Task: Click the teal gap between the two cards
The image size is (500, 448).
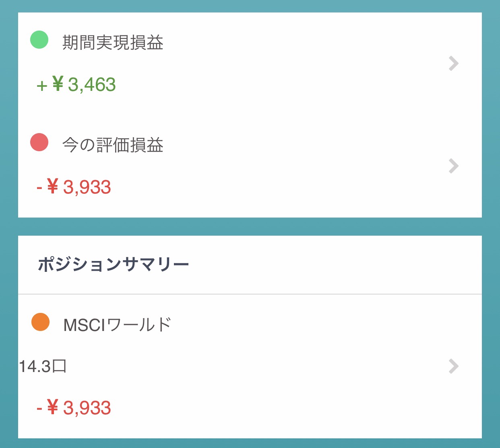Action: point(250,226)
